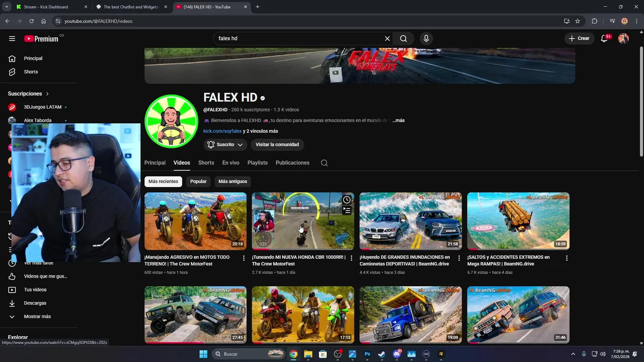Screen dimensions: 644x362
Task: Open kick.com/soyfalex link
Action: [x=222, y=131]
